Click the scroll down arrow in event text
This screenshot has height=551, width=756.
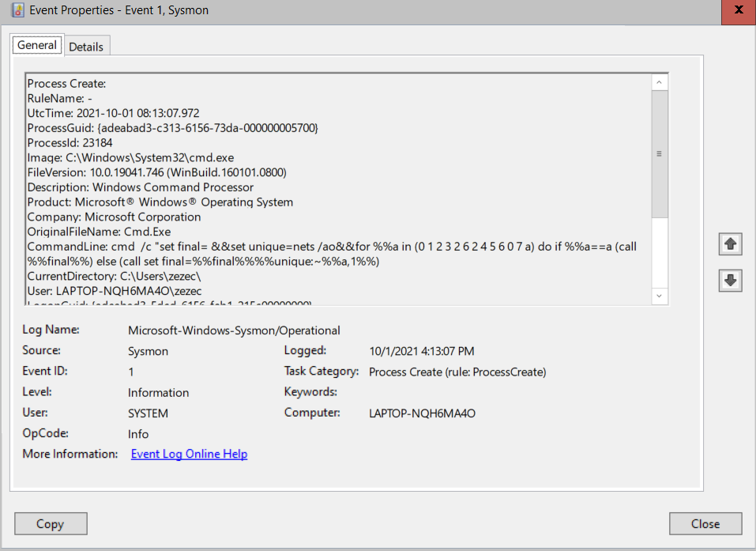tap(659, 296)
